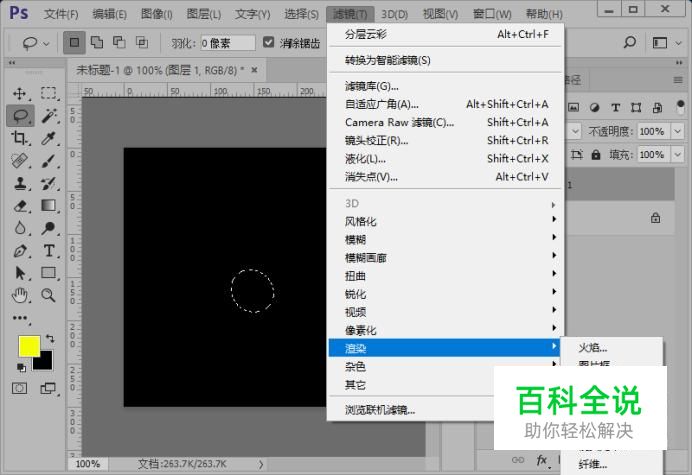
Task: Open the extra tools ellipsis
Action: click(20, 318)
